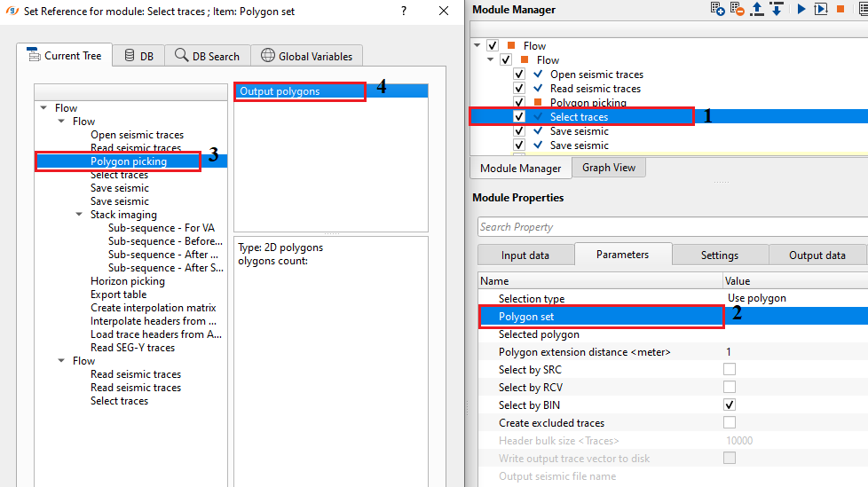Screen dimensions: 868x487
Task: Enable the Select by SRC checkbox
Action: tap(730, 370)
